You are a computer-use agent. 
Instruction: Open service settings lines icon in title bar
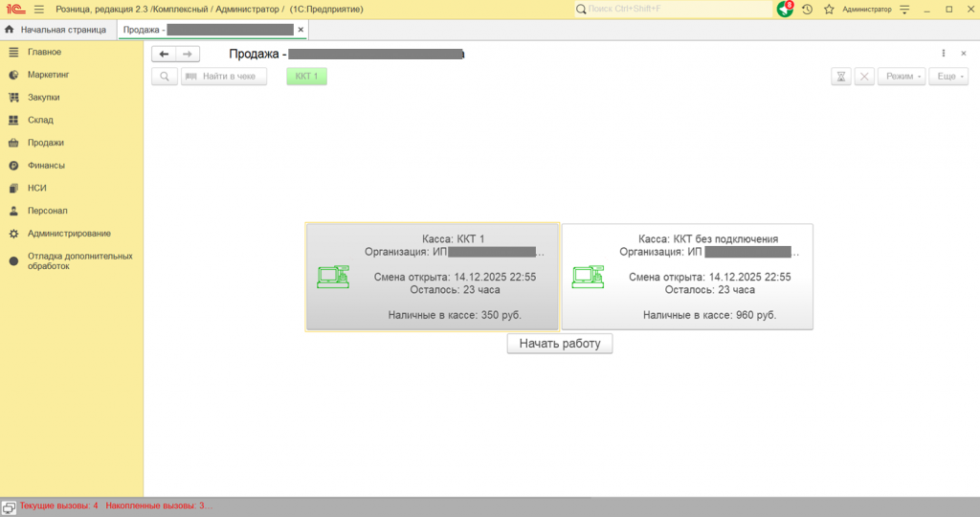[904, 10]
